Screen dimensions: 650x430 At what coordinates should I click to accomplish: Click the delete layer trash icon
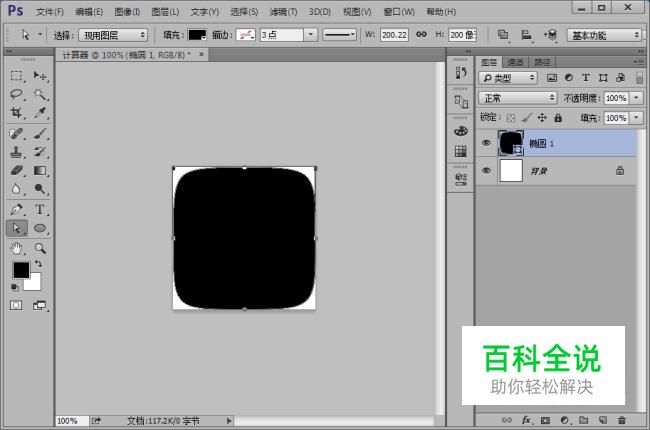621,420
